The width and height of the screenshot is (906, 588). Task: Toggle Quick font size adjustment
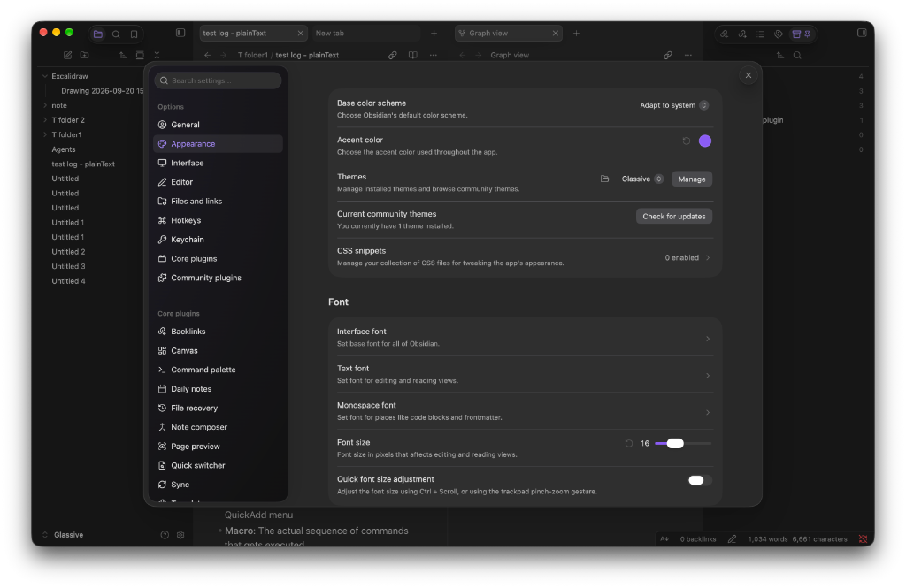[x=699, y=480]
